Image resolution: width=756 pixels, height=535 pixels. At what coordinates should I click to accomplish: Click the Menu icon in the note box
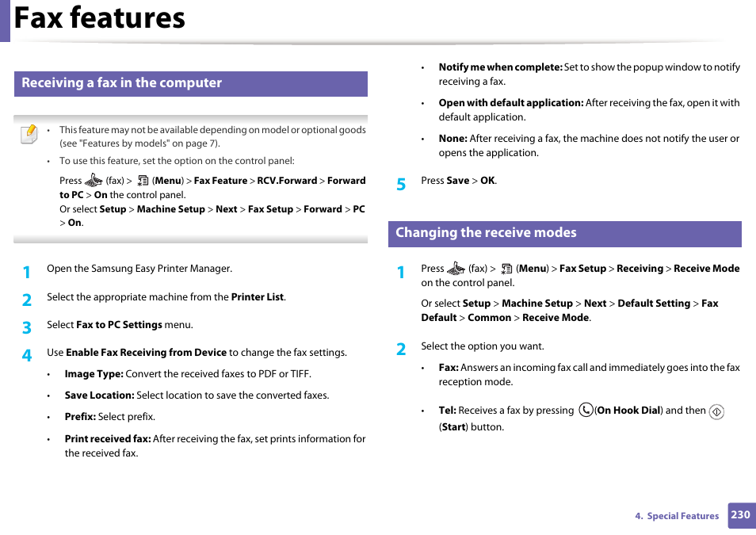[143, 181]
